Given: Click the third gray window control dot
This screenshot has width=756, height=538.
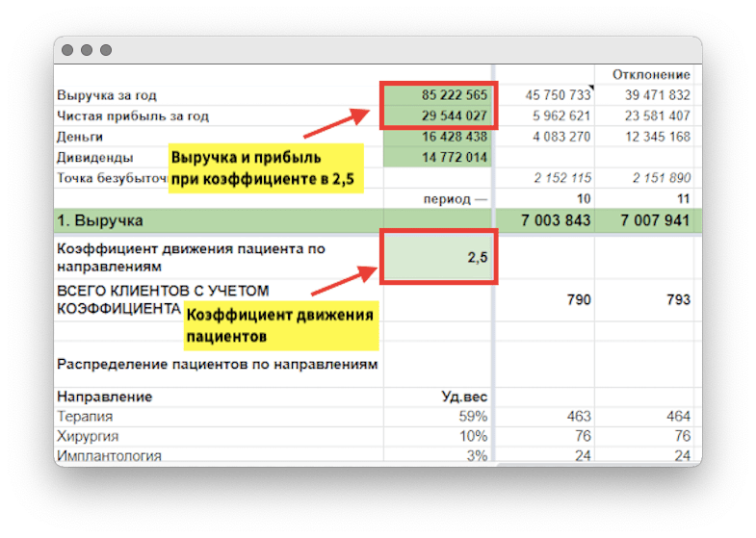Looking at the screenshot, I should click(x=105, y=50).
